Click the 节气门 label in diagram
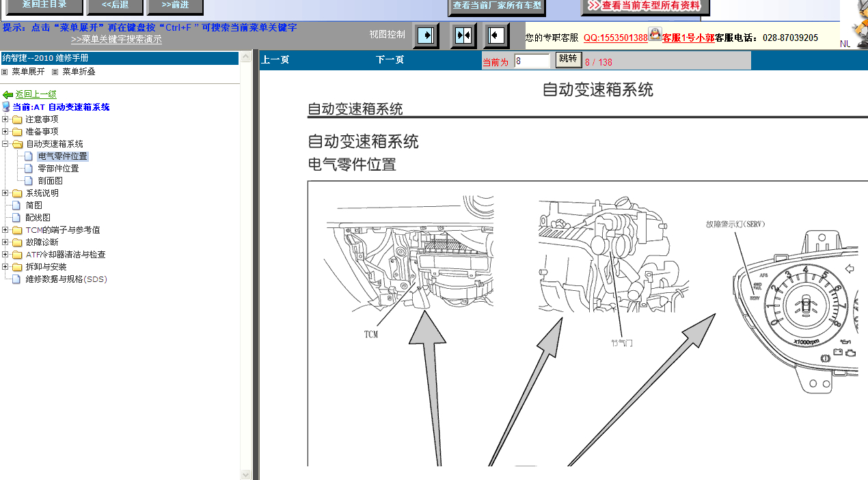868x480 pixels. [x=622, y=343]
